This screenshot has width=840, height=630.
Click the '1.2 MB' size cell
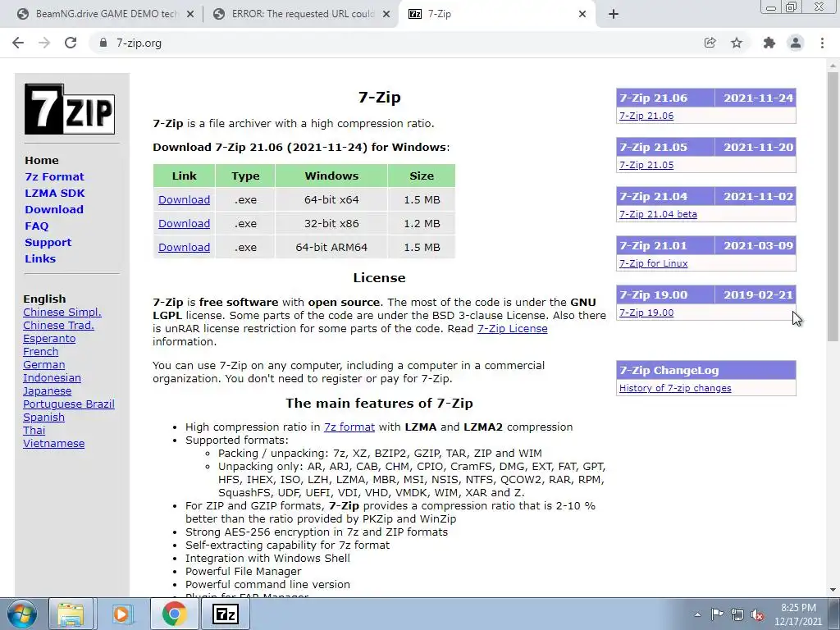point(422,223)
